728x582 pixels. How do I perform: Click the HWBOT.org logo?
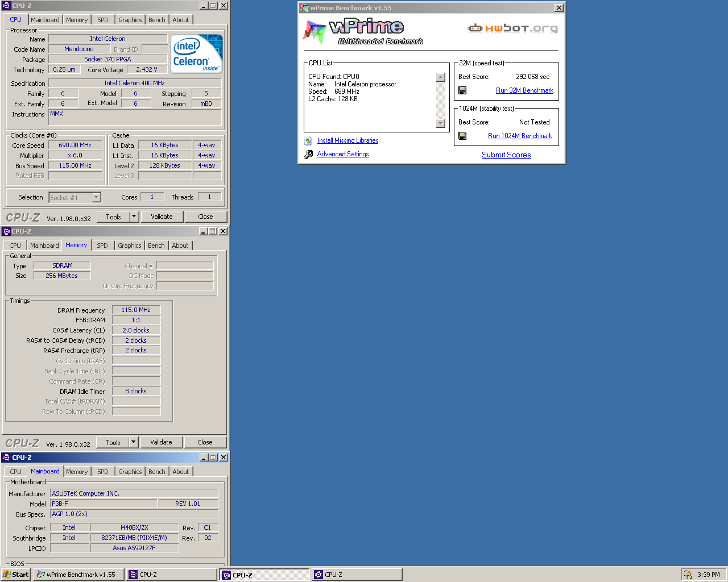512,28
